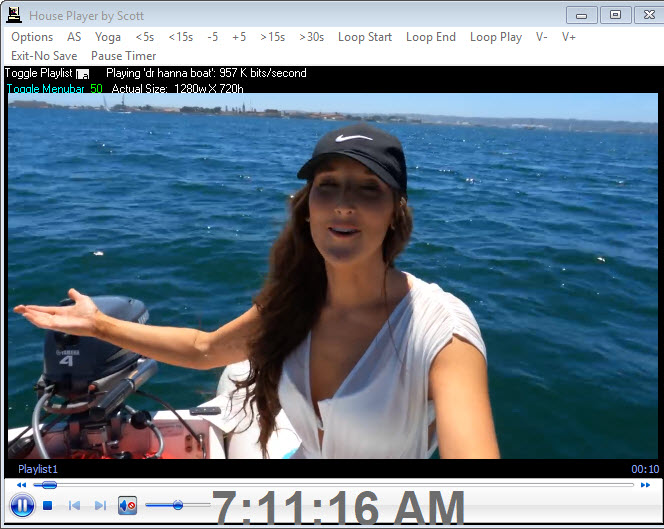Open the Options menu
The width and height of the screenshot is (664, 529).
(x=32, y=37)
